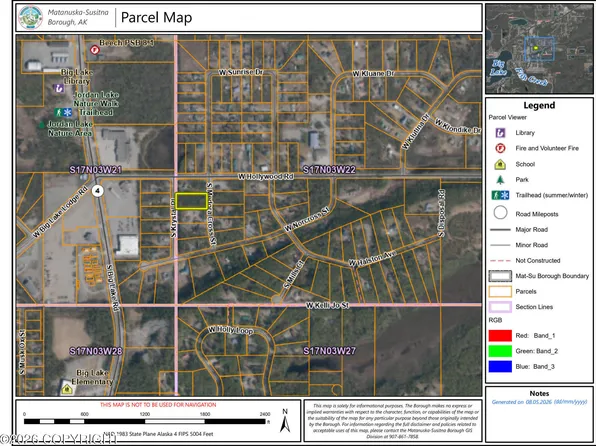596x446 pixels.
Task: Click the Big Lake Library icon on the map
Action: 59,88
